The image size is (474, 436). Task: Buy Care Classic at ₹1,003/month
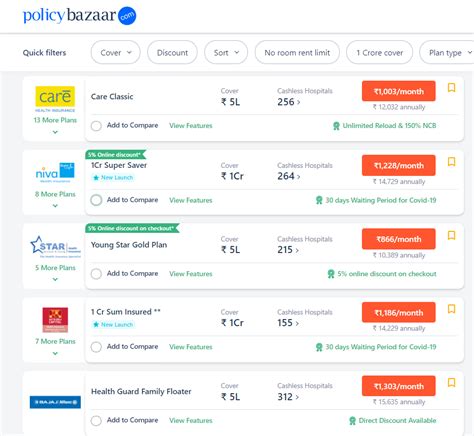coord(399,91)
